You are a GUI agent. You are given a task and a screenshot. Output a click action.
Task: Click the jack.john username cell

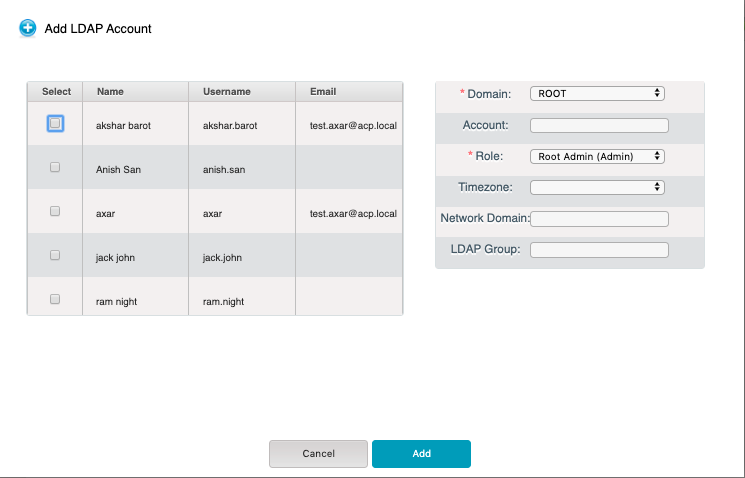[x=222, y=258]
